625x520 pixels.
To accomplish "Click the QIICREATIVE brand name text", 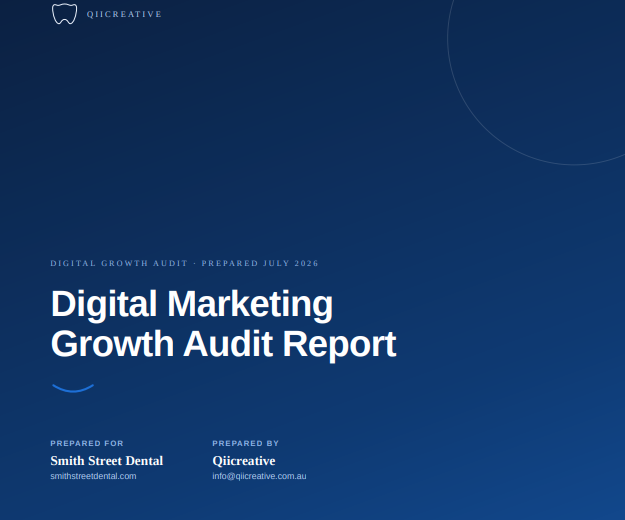I will (x=124, y=14).
